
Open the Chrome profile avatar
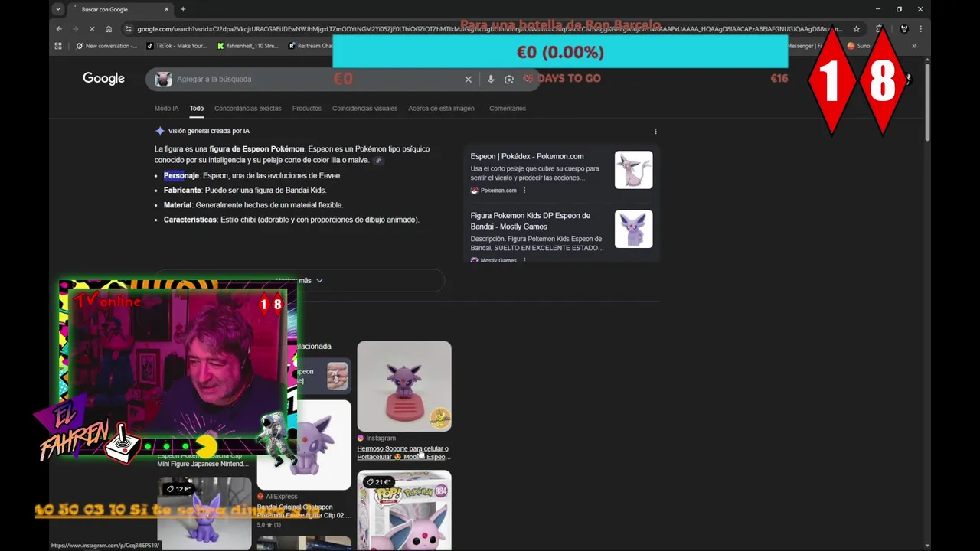point(903,29)
